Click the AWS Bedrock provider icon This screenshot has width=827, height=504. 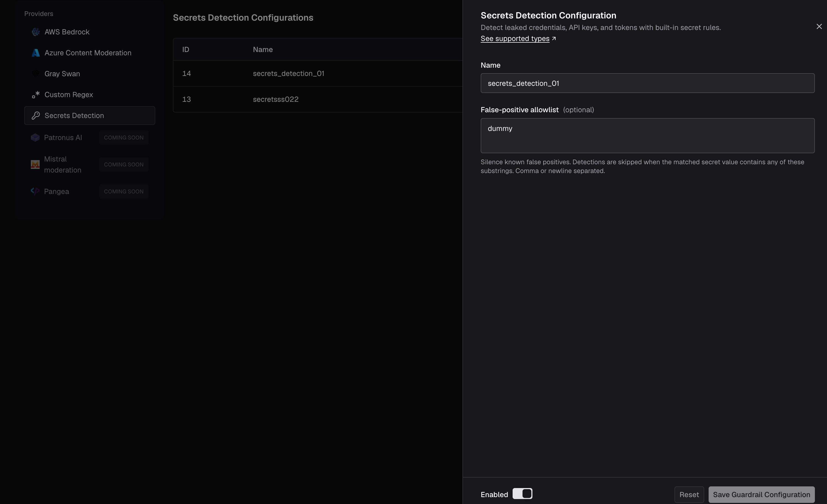point(36,32)
